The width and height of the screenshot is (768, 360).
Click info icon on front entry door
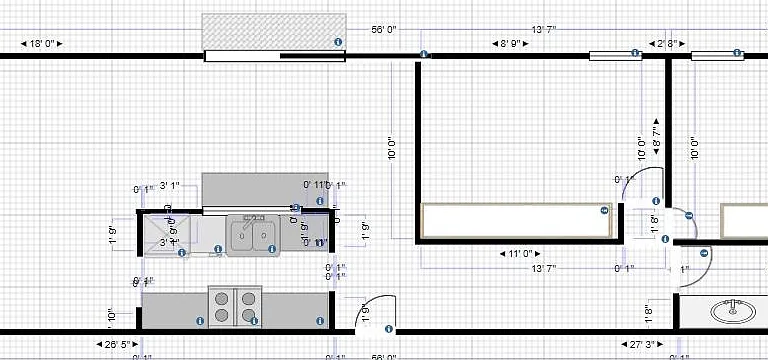(389, 329)
